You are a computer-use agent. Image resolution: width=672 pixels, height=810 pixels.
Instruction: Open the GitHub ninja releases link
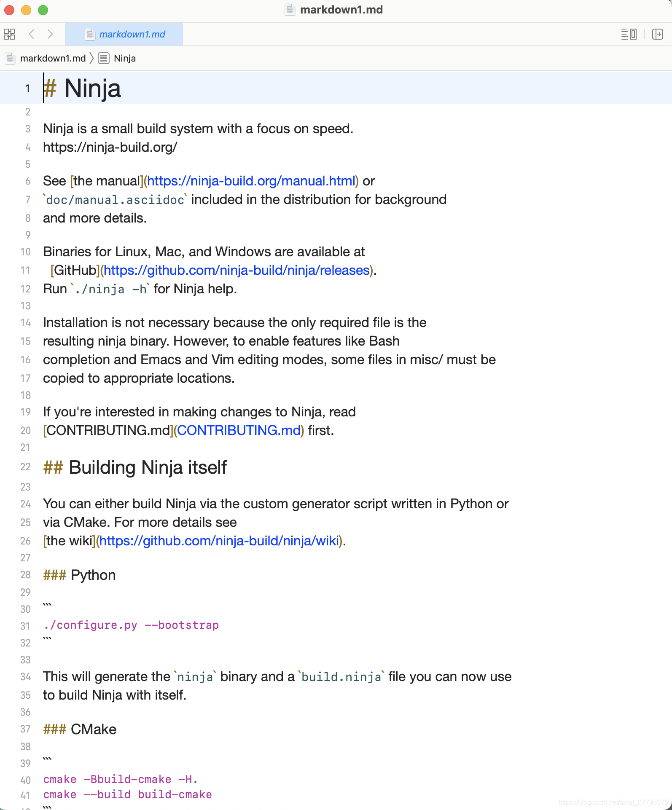pyautogui.click(x=237, y=270)
